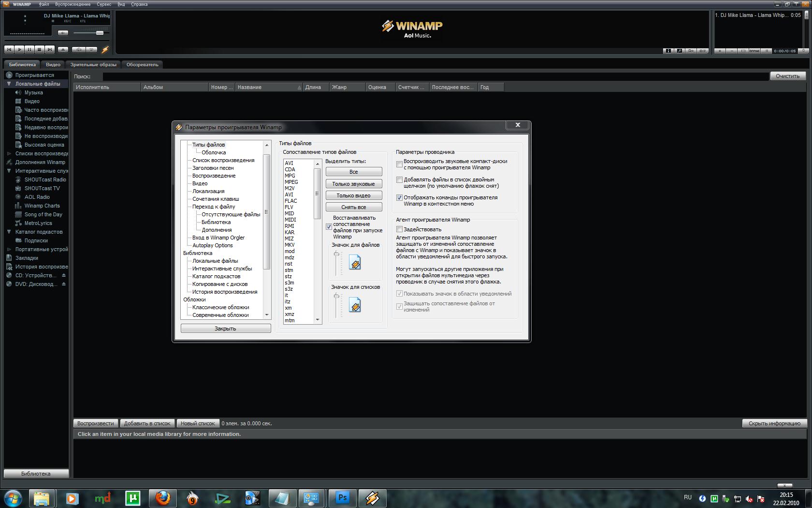Switch to the Видео tab
812x508 pixels.
53,64
